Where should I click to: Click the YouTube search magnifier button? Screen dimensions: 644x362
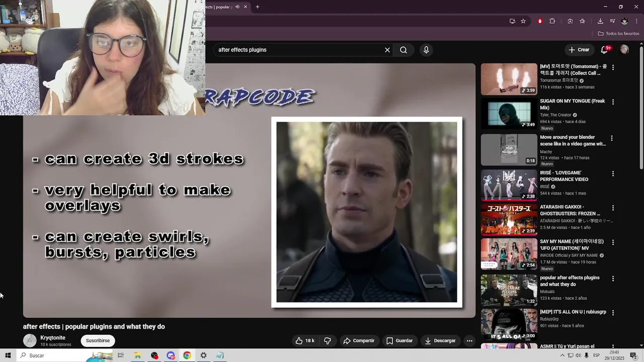point(404,50)
